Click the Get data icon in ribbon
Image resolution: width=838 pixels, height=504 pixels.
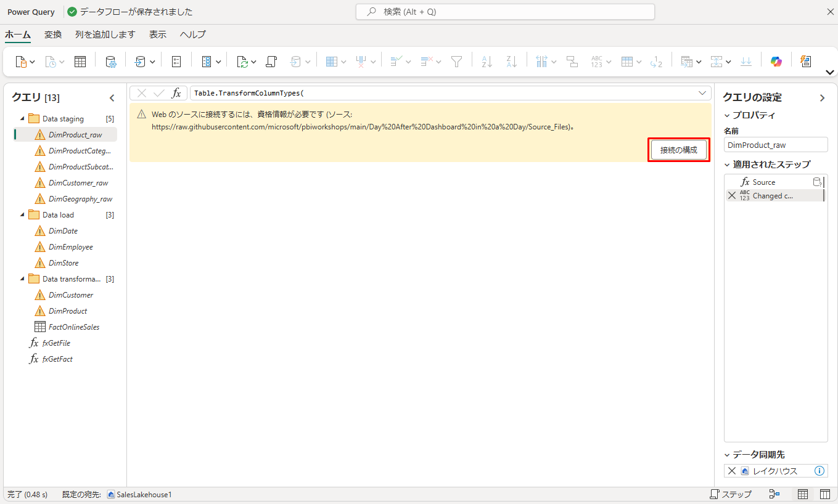point(21,62)
